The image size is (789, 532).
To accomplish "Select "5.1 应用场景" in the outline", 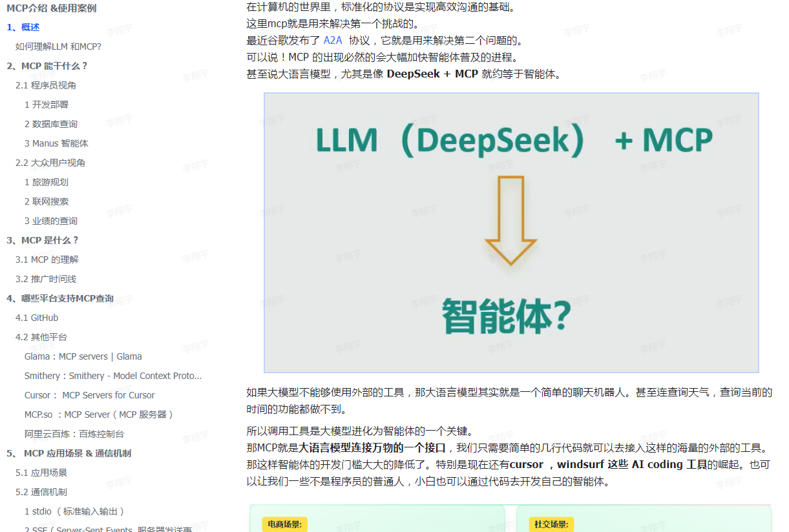I will point(41,473).
